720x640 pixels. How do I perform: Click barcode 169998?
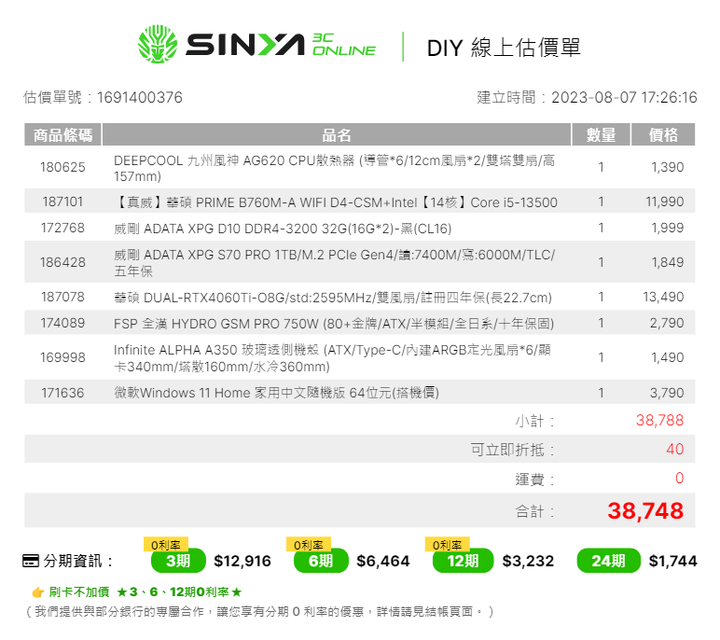(x=63, y=357)
